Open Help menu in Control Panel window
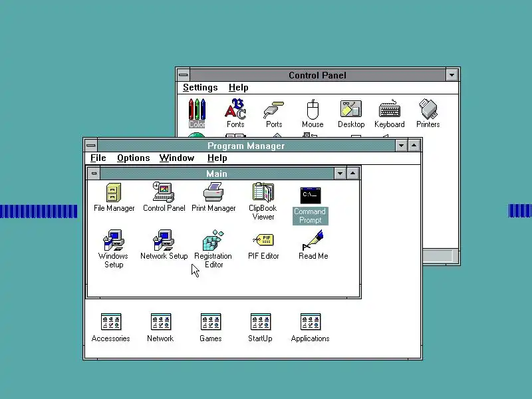 point(239,88)
